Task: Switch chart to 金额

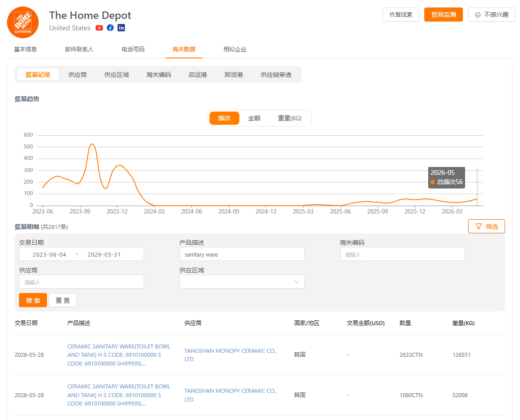Action: pyautogui.click(x=254, y=118)
